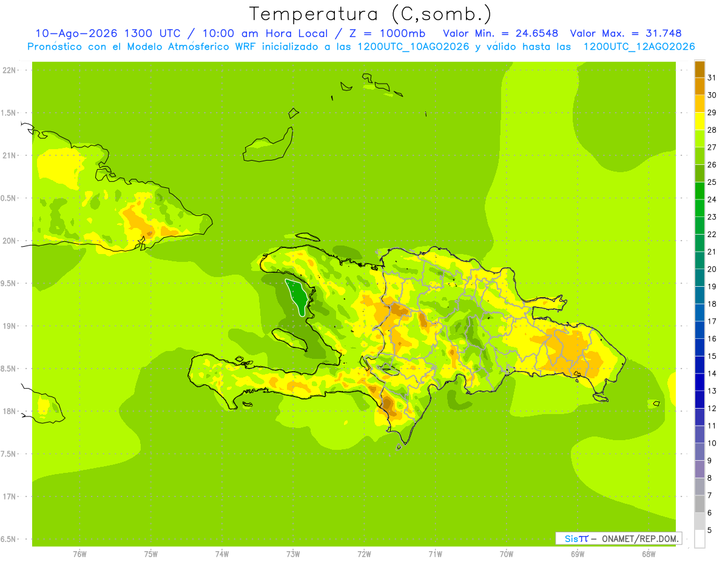Click the '9.5N' latitude axis label
728x562 pixels.
(x=9, y=283)
